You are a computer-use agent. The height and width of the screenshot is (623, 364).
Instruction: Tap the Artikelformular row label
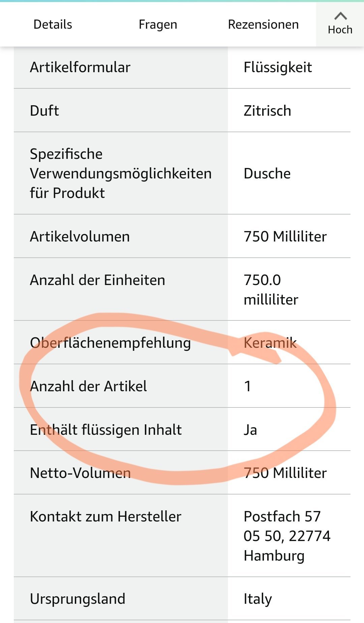(80, 67)
